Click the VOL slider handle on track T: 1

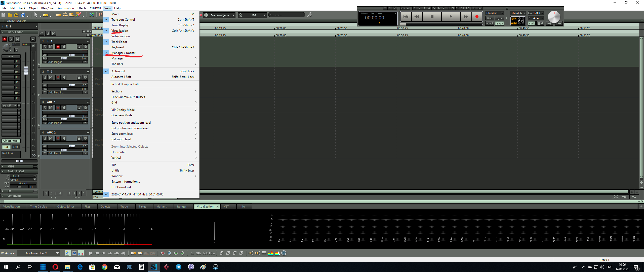pos(72,55)
